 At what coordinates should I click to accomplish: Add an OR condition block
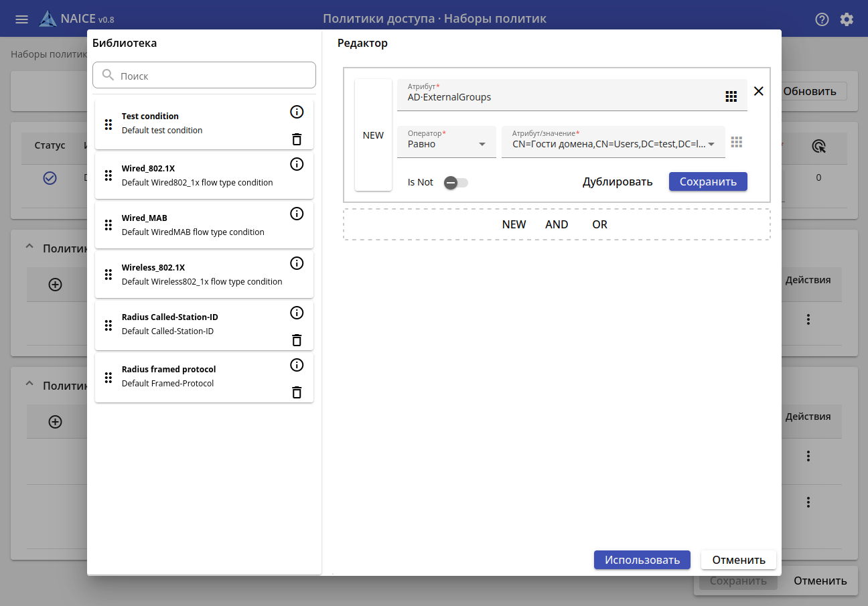(x=599, y=224)
